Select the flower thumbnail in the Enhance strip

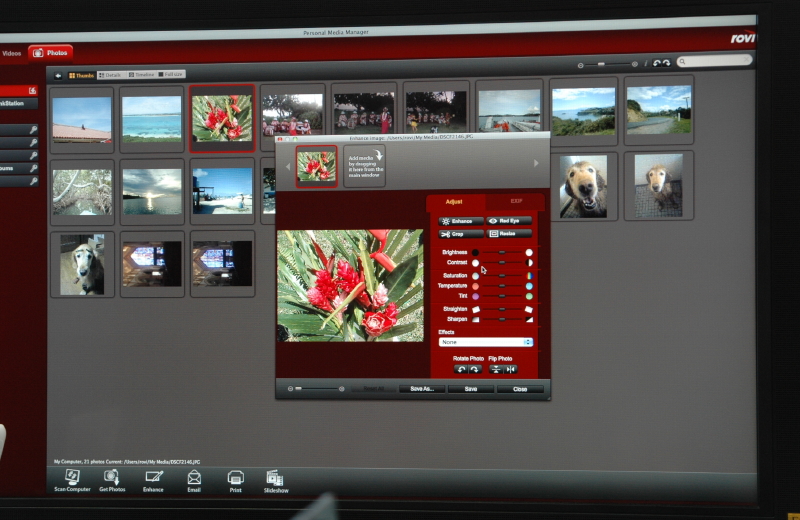coord(316,166)
